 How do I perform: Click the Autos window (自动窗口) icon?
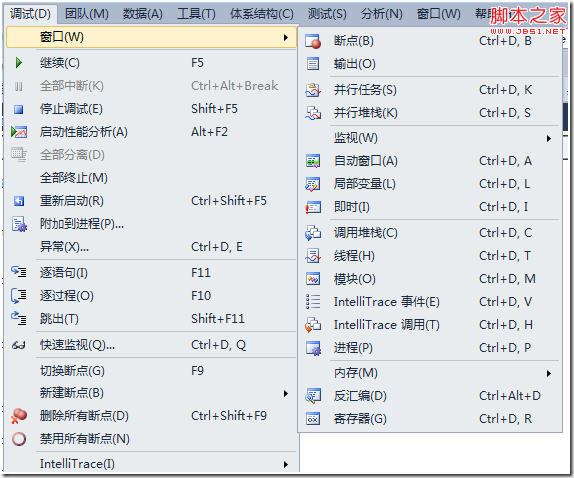click(x=313, y=161)
